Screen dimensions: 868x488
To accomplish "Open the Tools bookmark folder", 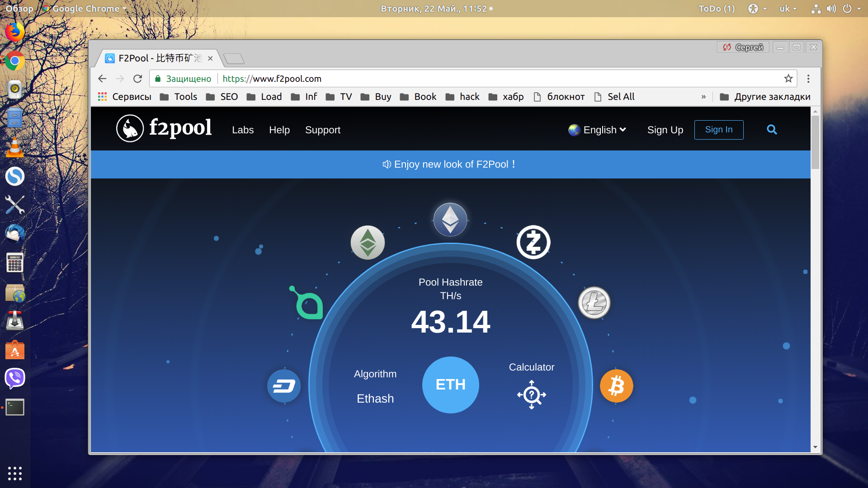I will tap(179, 97).
